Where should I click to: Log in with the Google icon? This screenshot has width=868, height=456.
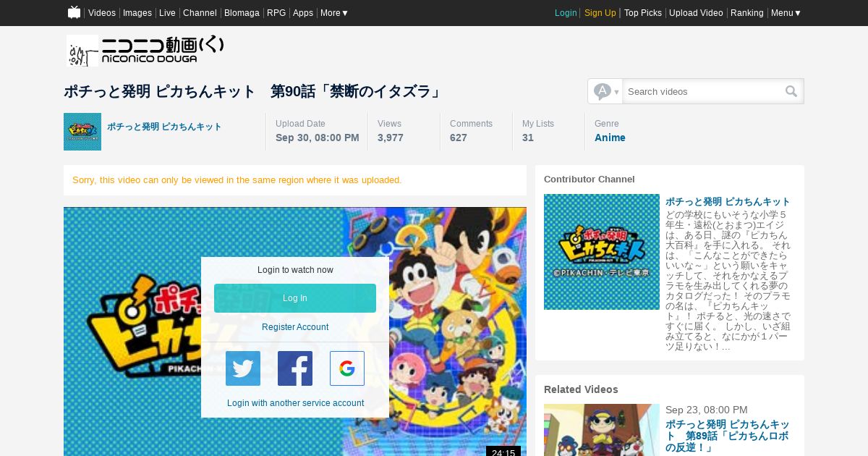pos(347,368)
